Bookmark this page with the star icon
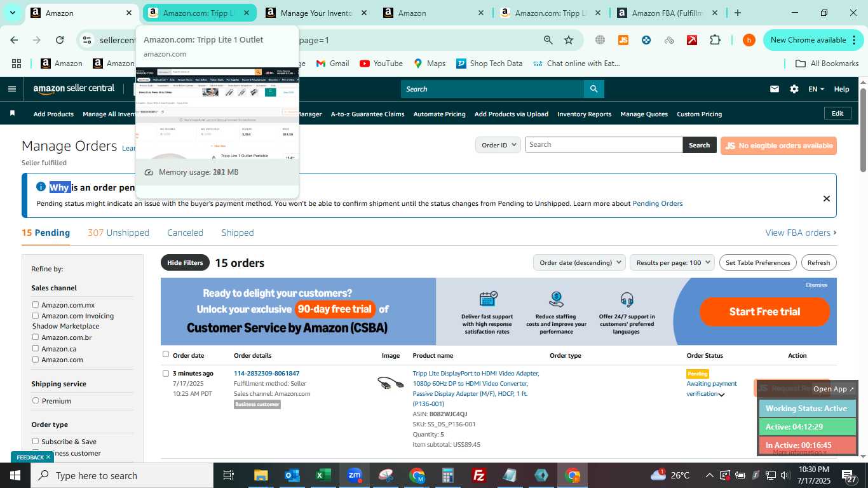The width and height of the screenshot is (868, 488). pyautogui.click(x=568, y=40)
